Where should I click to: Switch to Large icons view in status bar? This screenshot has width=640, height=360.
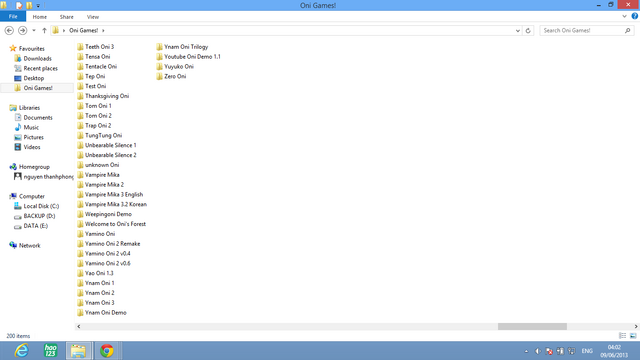633,336
